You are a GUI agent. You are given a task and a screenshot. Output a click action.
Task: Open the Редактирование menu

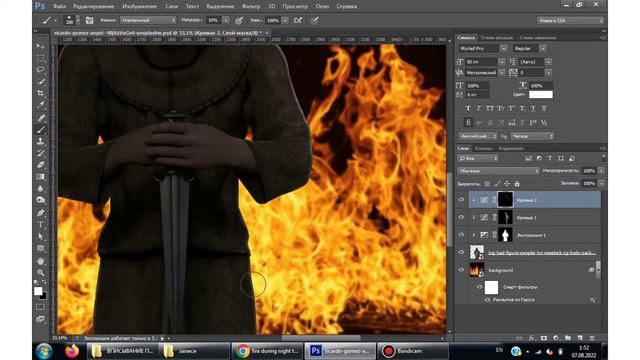pos(93,7)
